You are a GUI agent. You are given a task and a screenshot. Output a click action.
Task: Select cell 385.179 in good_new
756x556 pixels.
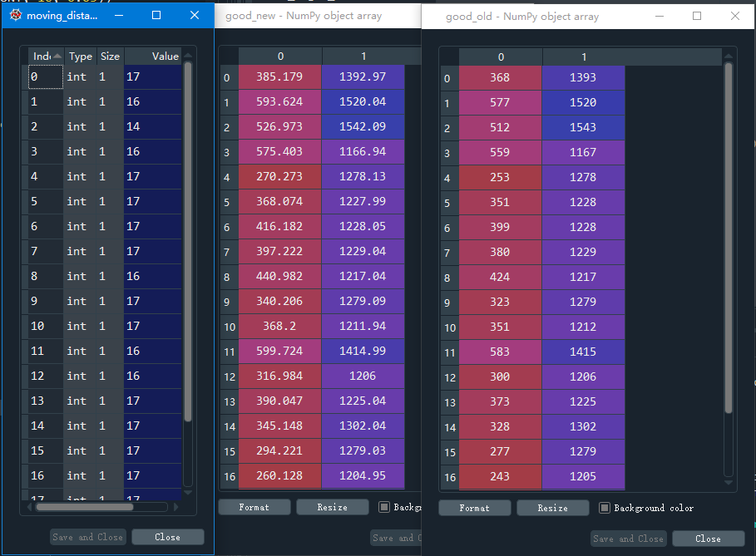tap(279, 76)
